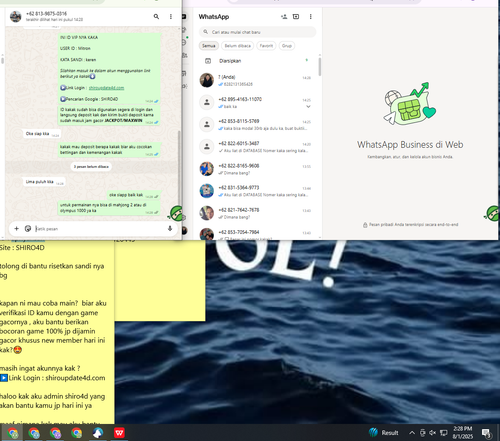The width and height of the screenshot is (500, 441).
Task: Expand the chevron on +62 895-4163-11070 row
Action: (x=308, y=107)
